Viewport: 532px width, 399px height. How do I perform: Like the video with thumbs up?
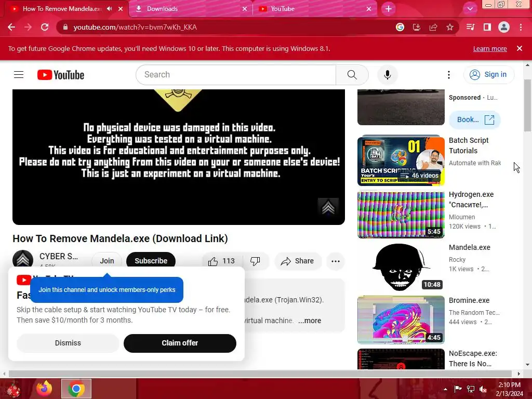coord(222,261)
